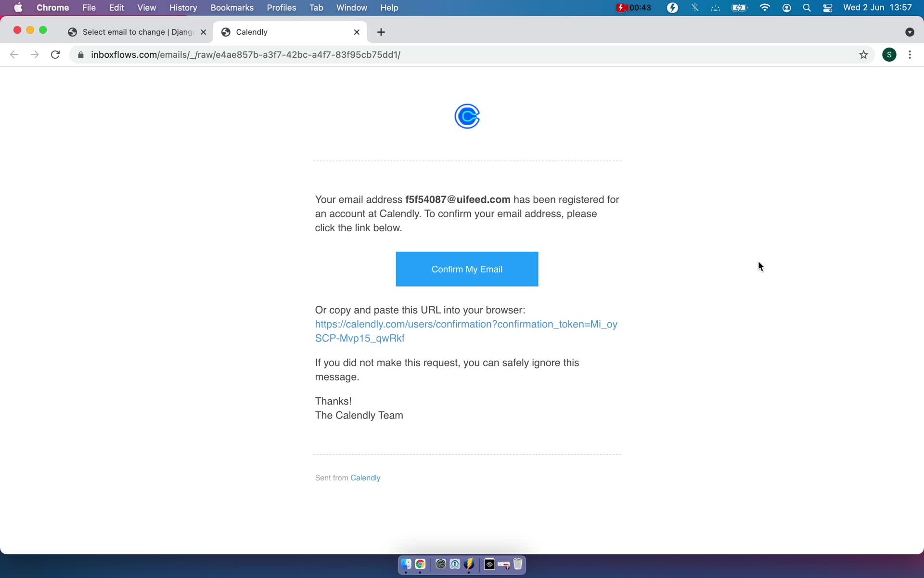Click the password manager icon in dock
Viewport: 924px width, 578px height.
click(454, 564)
